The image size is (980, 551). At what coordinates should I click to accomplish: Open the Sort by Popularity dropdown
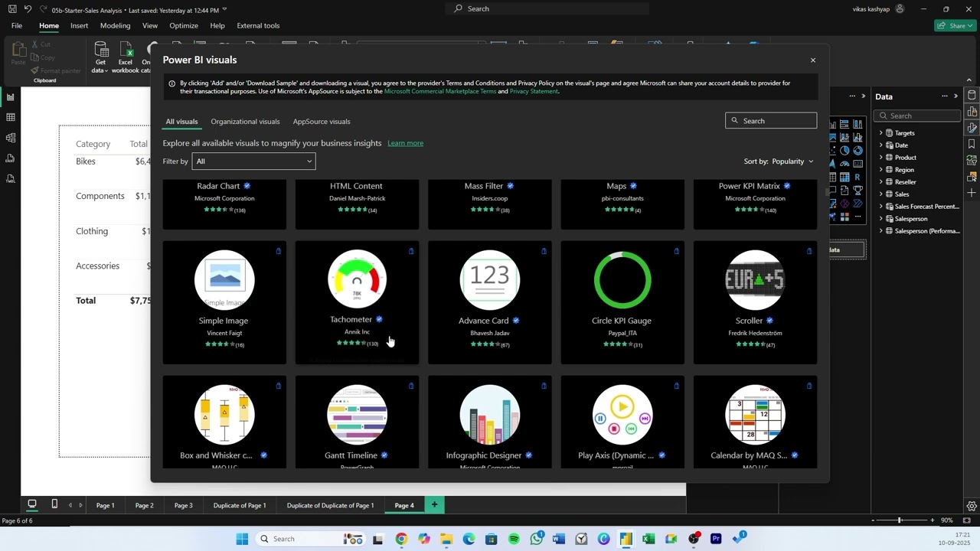[x=779, y=161]
